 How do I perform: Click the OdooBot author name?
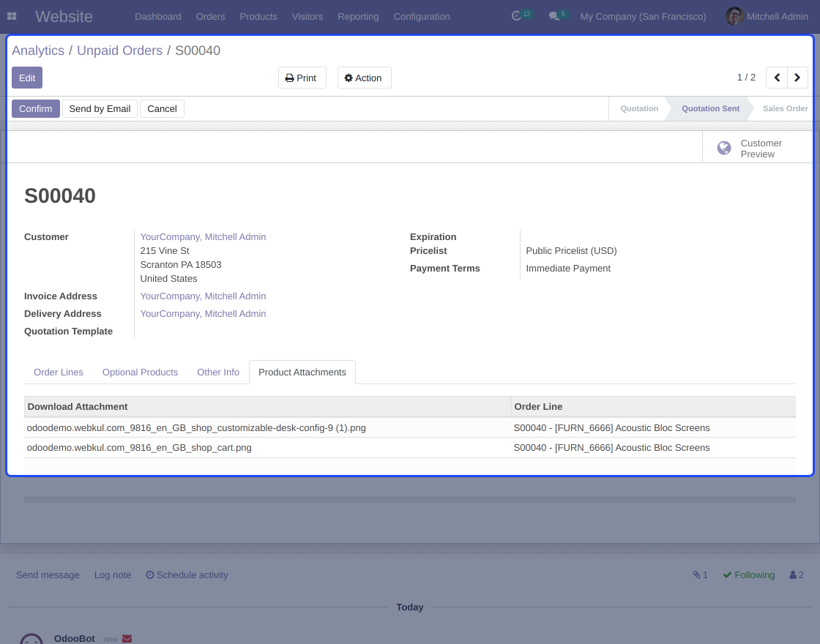74,639
